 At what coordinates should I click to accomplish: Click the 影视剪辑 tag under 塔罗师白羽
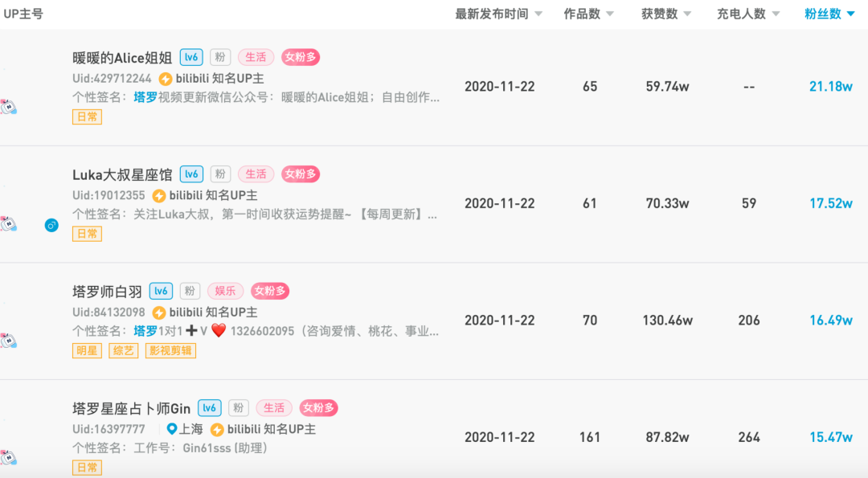(170, 350)
